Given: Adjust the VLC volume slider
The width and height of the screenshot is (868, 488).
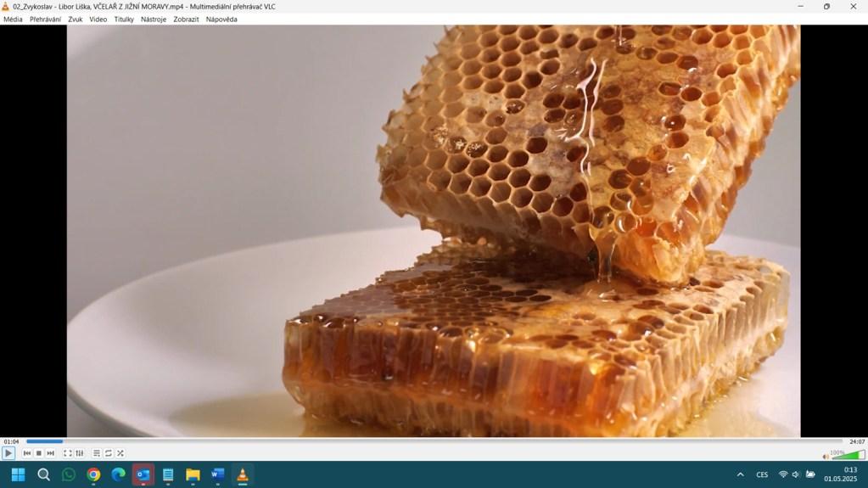Looking at the screenshot, I should (848, 455).
